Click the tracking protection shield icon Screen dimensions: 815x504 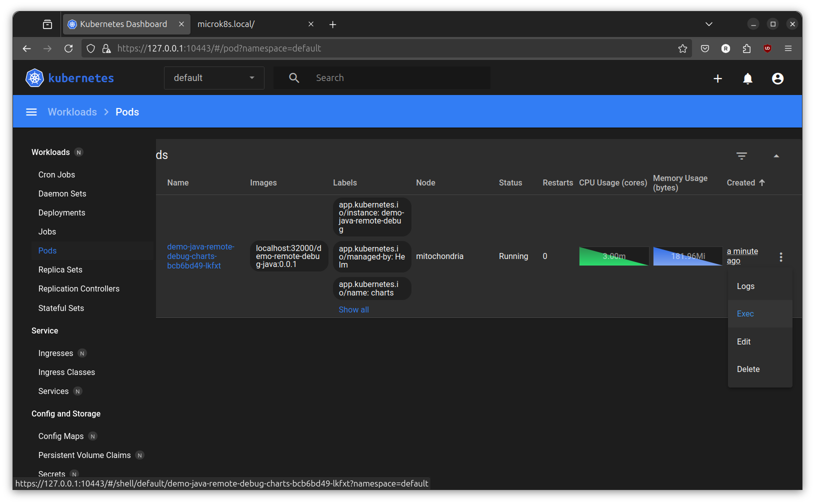pos(90,48)
